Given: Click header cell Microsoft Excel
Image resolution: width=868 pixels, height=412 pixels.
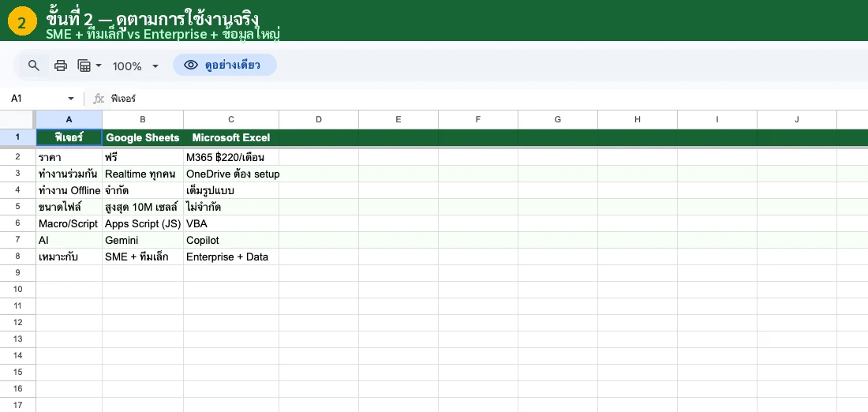Looking at the screenshot, I should (231, 137).
